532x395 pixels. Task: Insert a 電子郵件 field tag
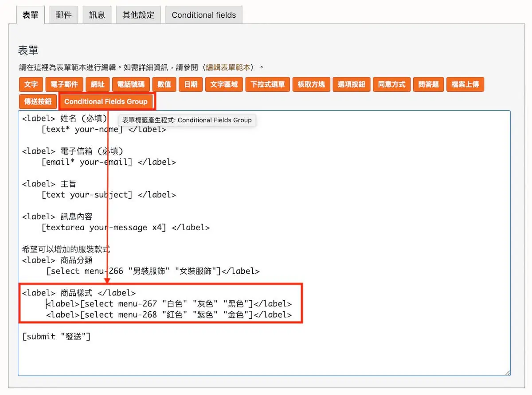[x=64, y=84]
